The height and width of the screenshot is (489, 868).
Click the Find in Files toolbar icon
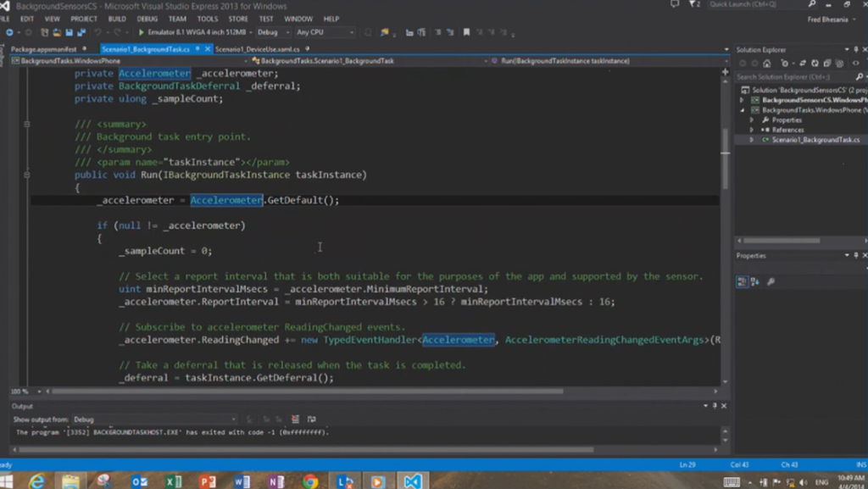click(x=384, y=32)
